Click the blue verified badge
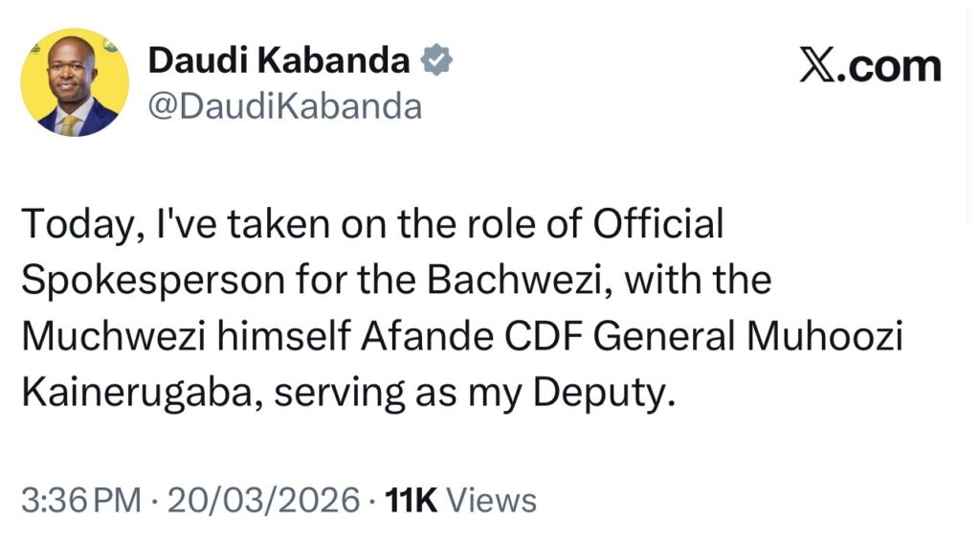 (437, 61)
